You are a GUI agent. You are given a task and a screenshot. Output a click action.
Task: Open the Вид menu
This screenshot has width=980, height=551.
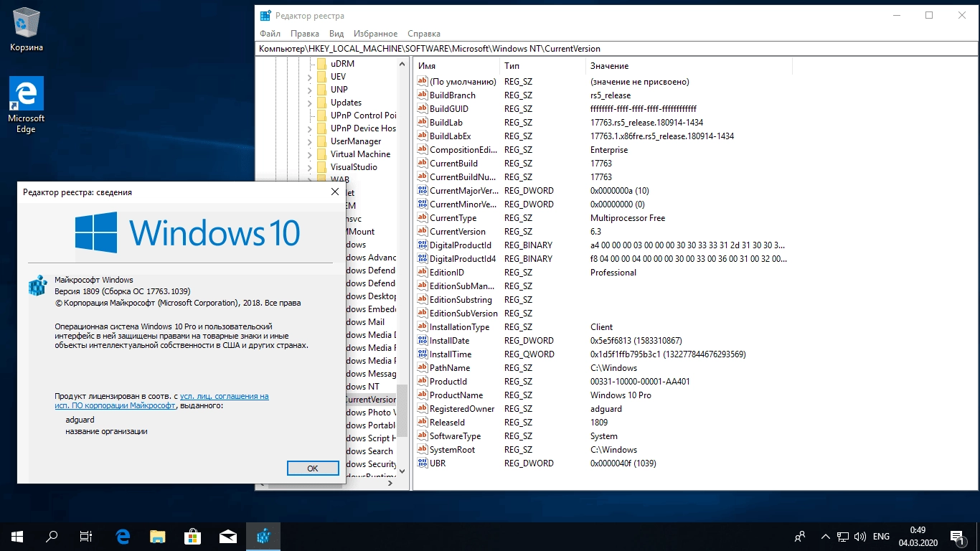(x=336, y=34)
